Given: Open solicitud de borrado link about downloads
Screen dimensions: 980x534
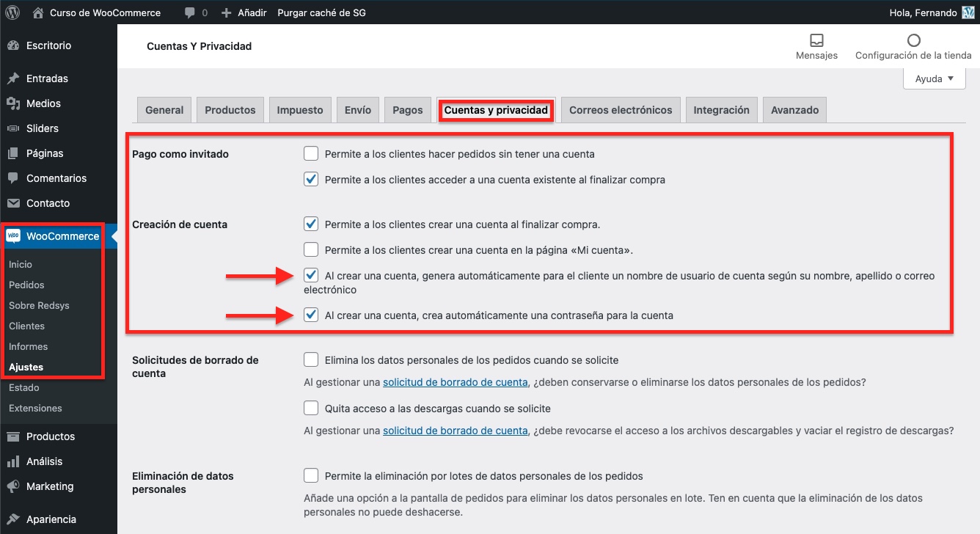Looking at the screenshot, I should click(x=455, y=431).
